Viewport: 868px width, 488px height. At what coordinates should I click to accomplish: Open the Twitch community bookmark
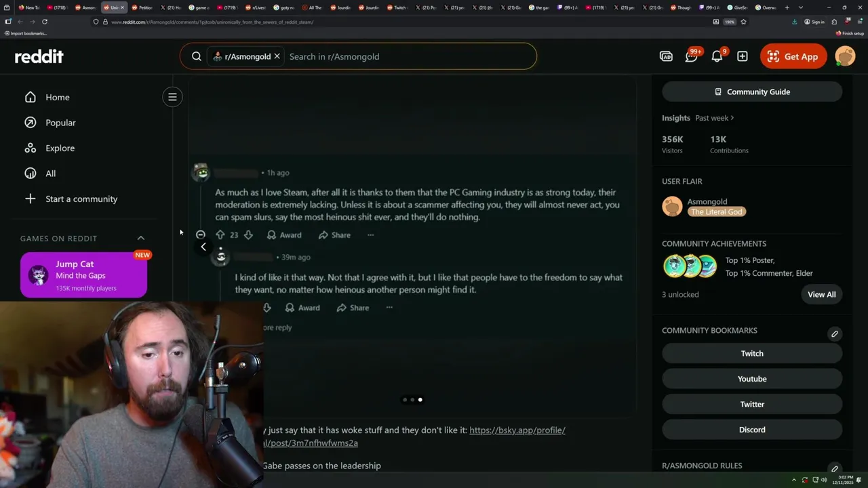point(752,353)
